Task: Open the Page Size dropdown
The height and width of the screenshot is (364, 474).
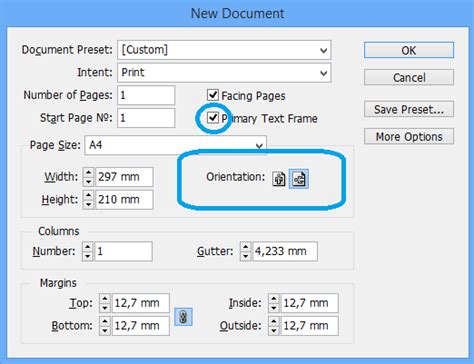Action: coord(175,145)
